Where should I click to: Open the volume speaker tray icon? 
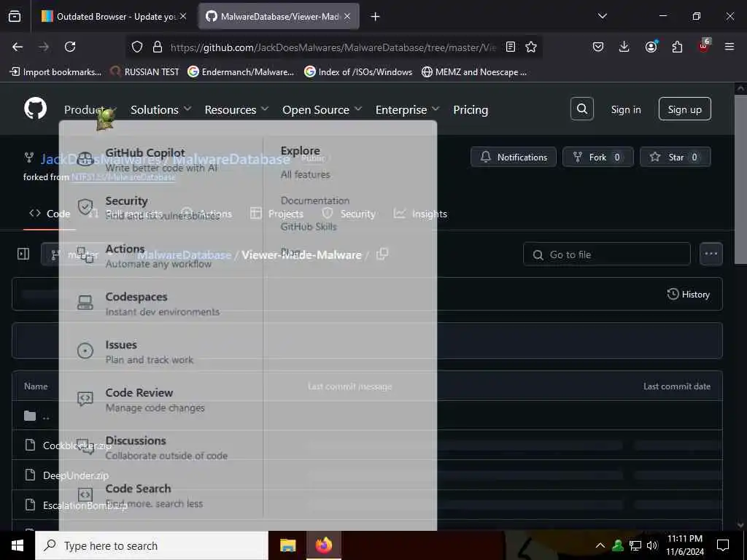pyautogui.click(x=652, y=545)
